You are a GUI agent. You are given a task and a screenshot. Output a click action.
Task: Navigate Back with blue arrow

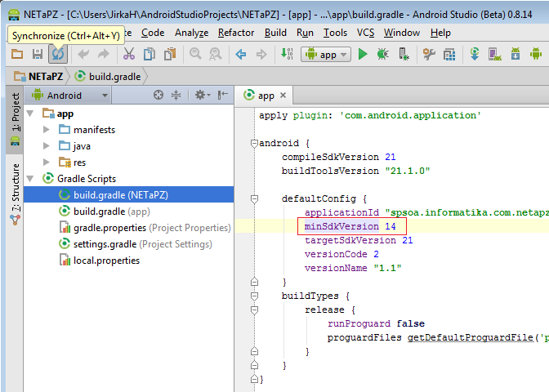(x=241, y=54)
